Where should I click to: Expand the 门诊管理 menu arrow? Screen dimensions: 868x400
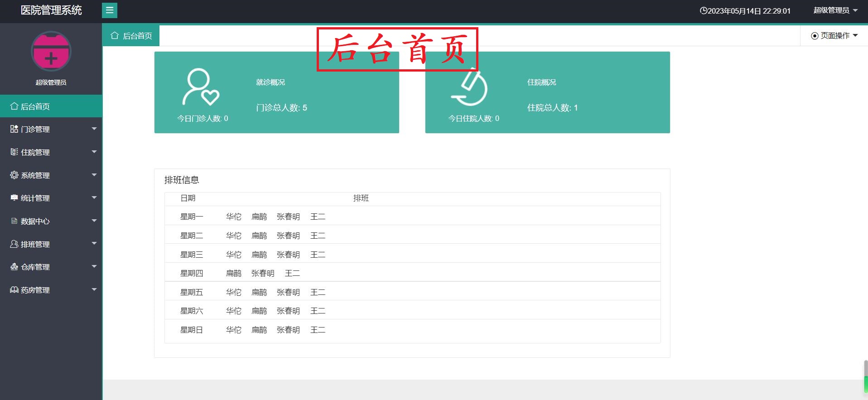point(94,129)
